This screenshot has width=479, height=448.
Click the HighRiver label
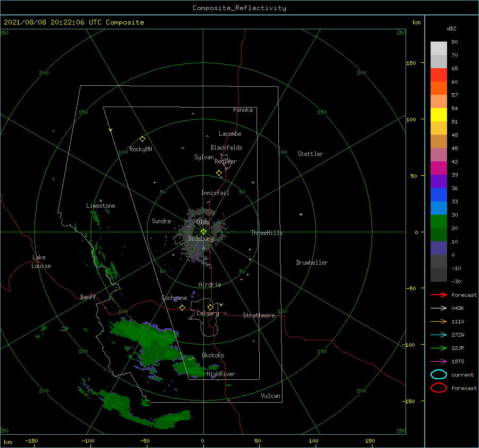(x=221, y=374)
